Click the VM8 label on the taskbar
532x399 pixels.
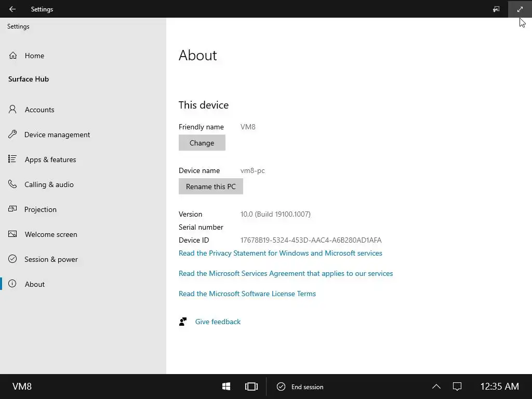pyautogui.click(x=22, y=387)
